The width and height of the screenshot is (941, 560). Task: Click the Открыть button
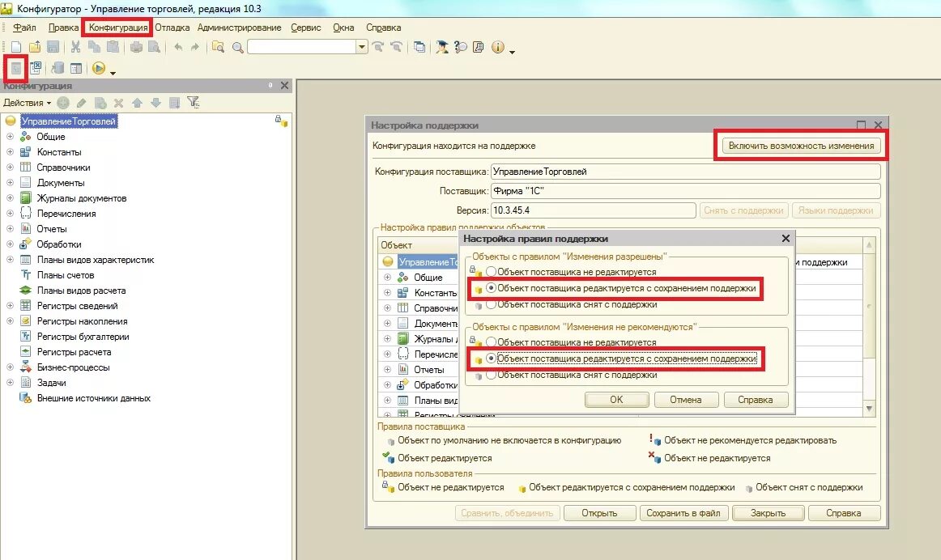pyautogui.click(x=599, y=513)
